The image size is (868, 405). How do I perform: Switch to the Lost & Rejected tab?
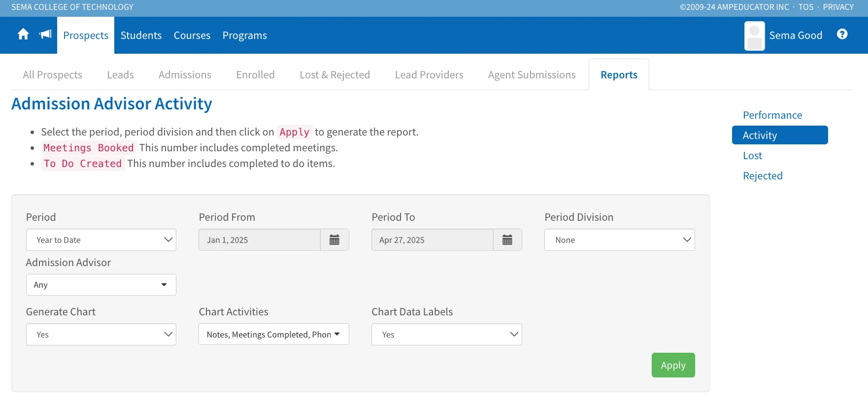tap(335, 75)
